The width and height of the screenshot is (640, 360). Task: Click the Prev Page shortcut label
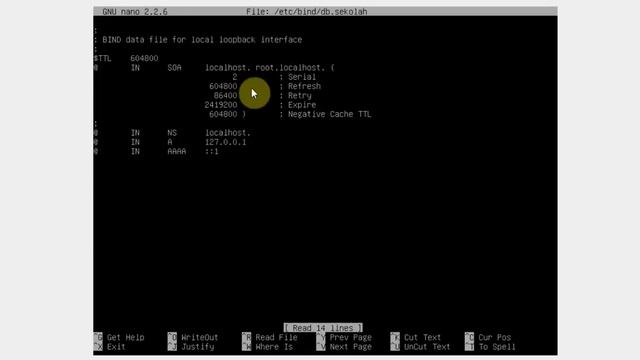click(x=351, y=338)
